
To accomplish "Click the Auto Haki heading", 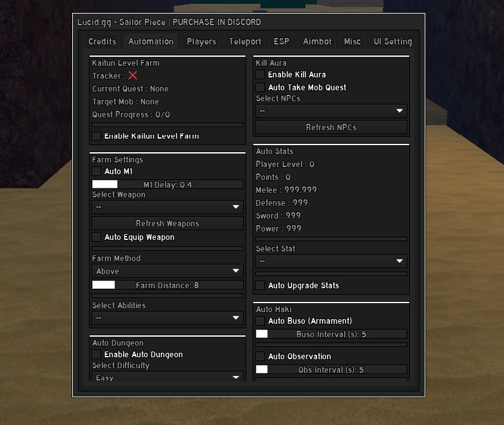I will tap(273, 310).
